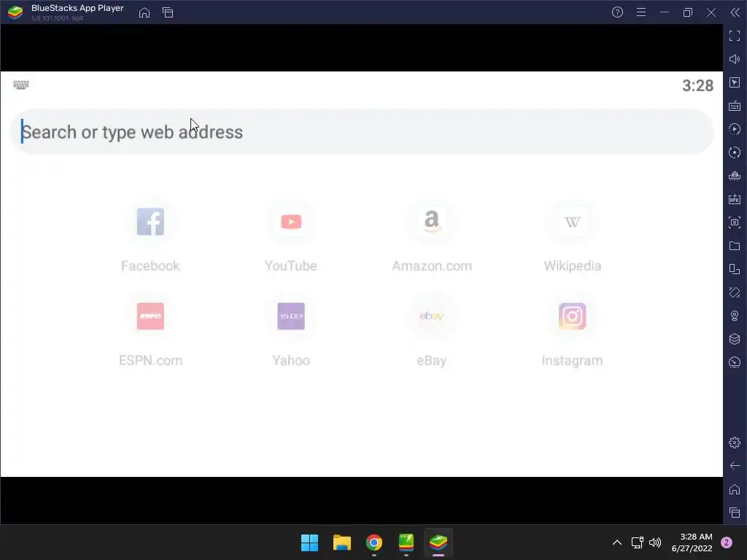Screen dimensions: 747x560
Task: Open the media folder icon in sidebar
Action: click(735, 246)
